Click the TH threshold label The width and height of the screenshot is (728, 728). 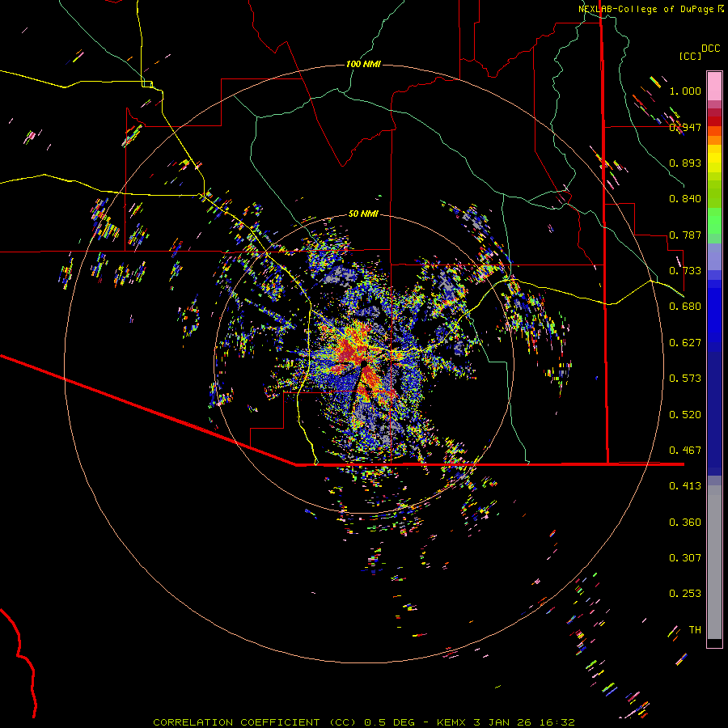[695, 629]
